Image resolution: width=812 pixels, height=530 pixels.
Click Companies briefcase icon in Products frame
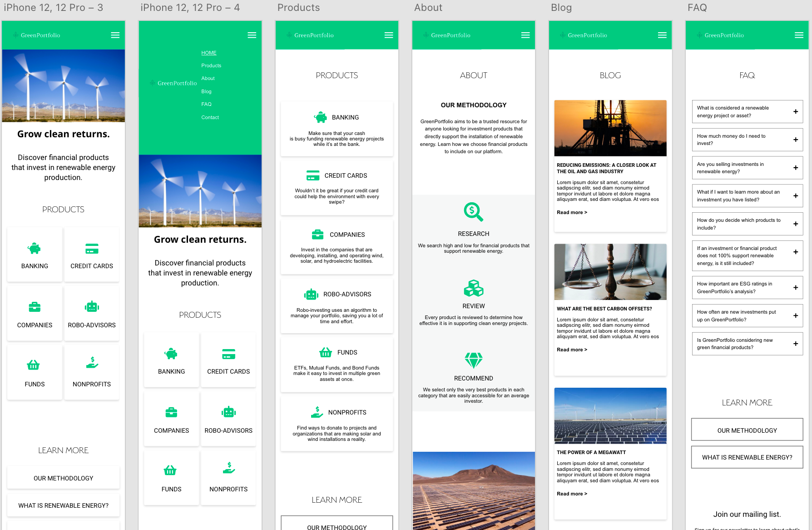(x=317, y=235)
